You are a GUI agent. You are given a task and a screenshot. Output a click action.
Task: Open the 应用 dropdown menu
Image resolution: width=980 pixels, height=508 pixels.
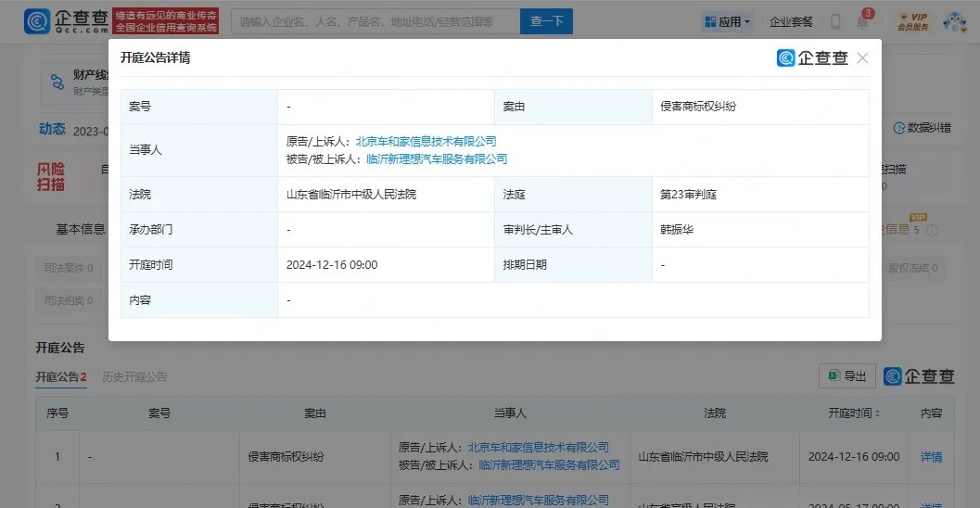(x=728, y=22)
